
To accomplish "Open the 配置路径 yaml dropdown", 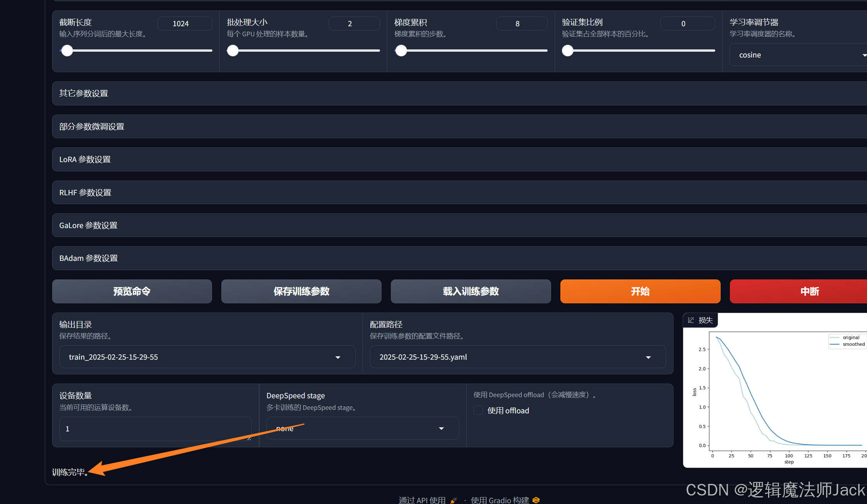I will tap(648, 357).
